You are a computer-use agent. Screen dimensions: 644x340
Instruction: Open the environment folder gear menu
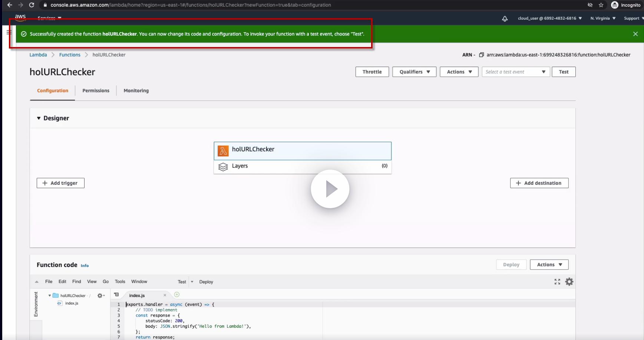click(x=101, y=296)
